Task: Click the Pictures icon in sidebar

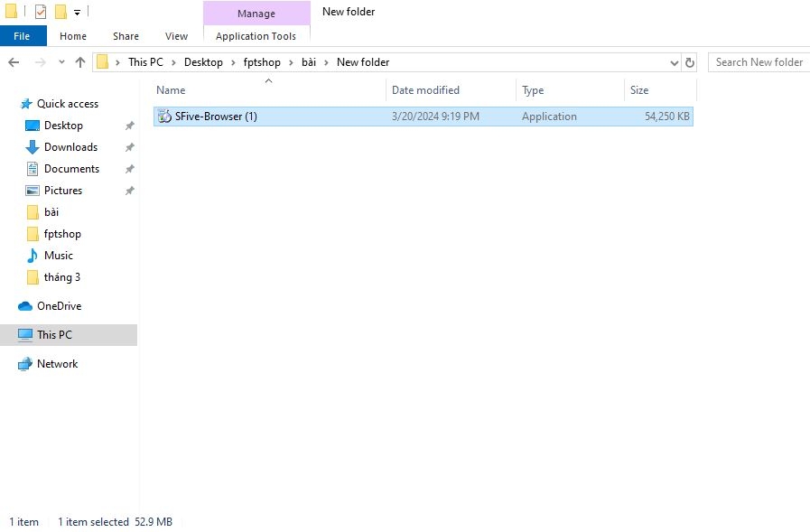Action: [33, 191]
